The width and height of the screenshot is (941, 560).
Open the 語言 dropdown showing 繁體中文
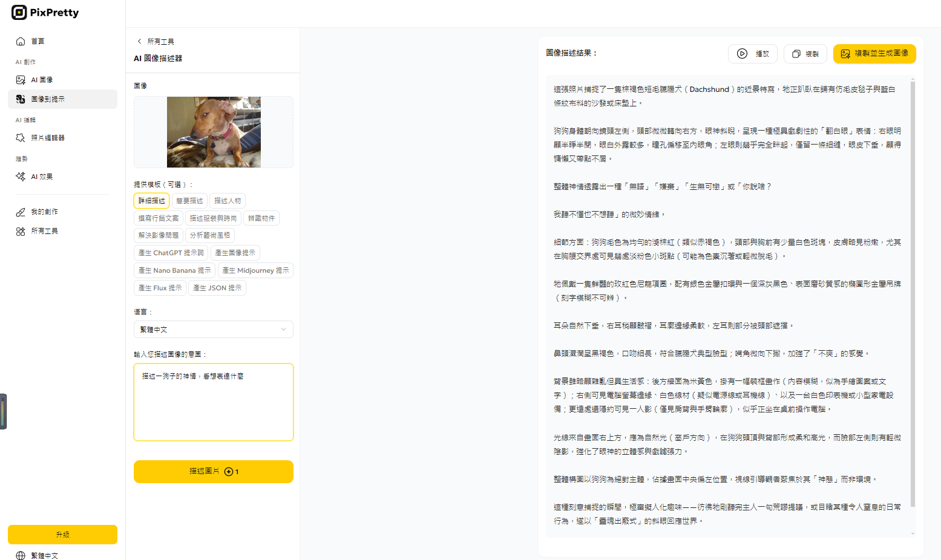coord(213,329)
